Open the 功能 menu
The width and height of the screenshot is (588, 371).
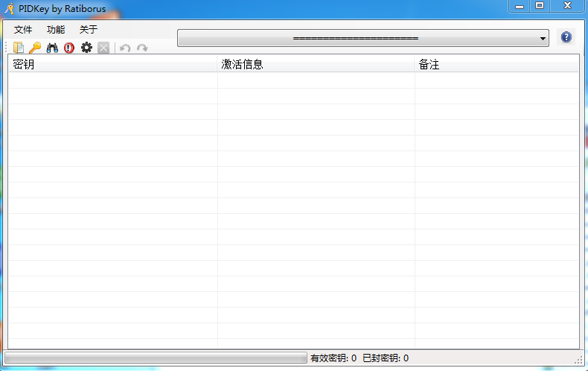pyautogui.click(x=56, y=29)
